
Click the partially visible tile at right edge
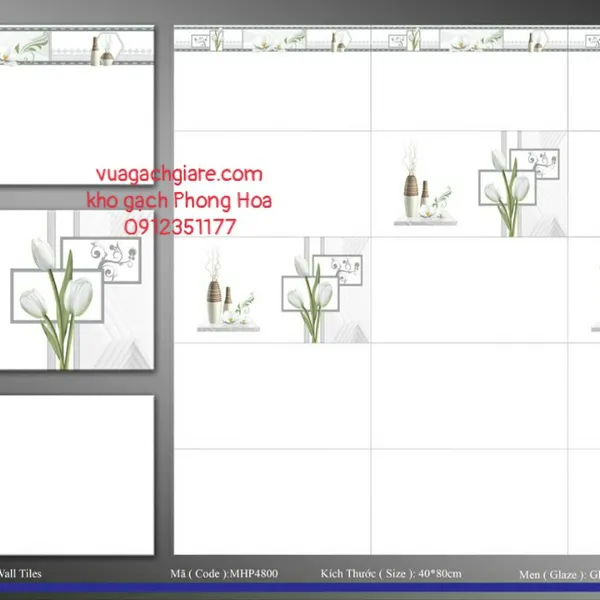(x=590, y=290)
